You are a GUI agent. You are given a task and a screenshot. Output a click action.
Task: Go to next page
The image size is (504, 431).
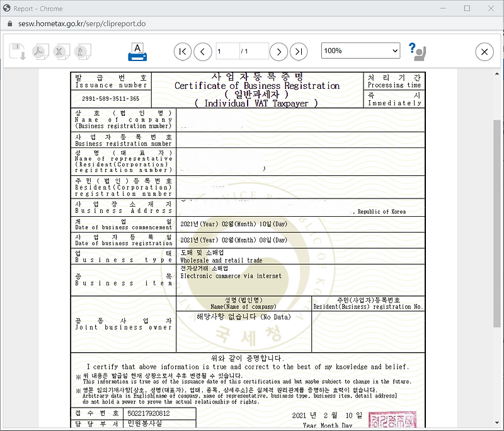click(278, 52)
